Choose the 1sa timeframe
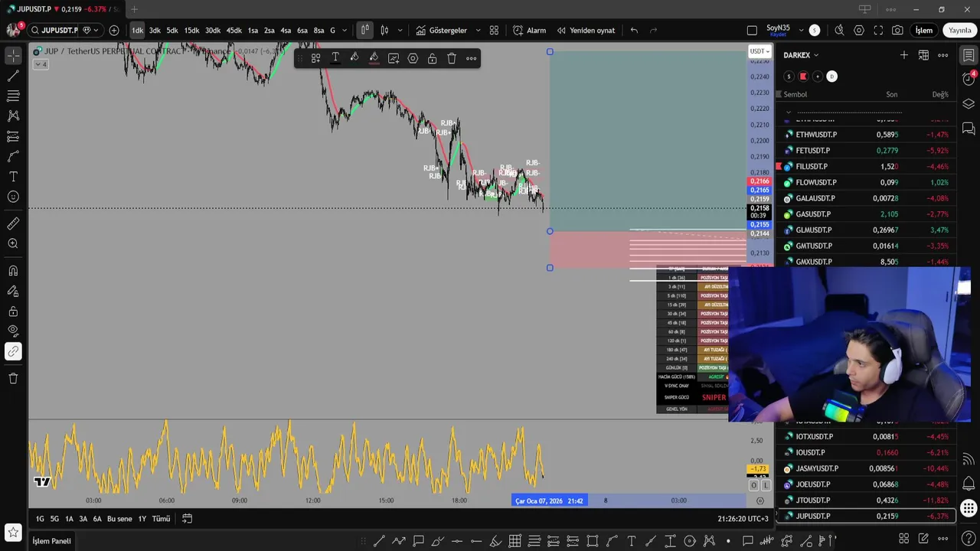The width and height of the screenshot is (980, 551). 253,31
